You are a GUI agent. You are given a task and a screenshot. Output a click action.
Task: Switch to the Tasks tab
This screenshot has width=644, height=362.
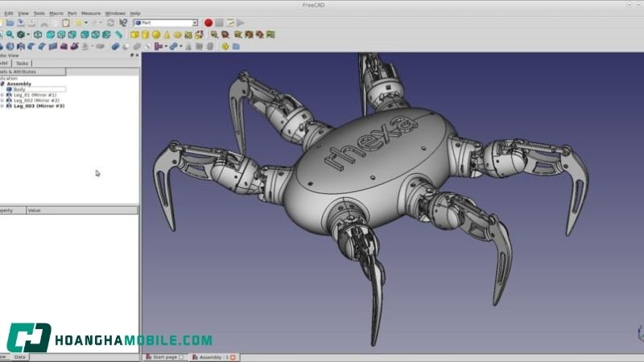coord(23,63)
